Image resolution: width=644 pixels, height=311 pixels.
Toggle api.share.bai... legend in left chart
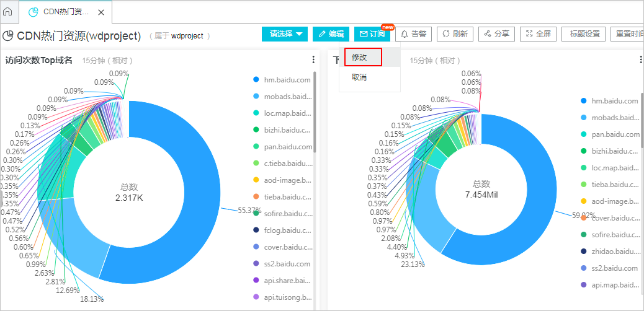[283, 281]
